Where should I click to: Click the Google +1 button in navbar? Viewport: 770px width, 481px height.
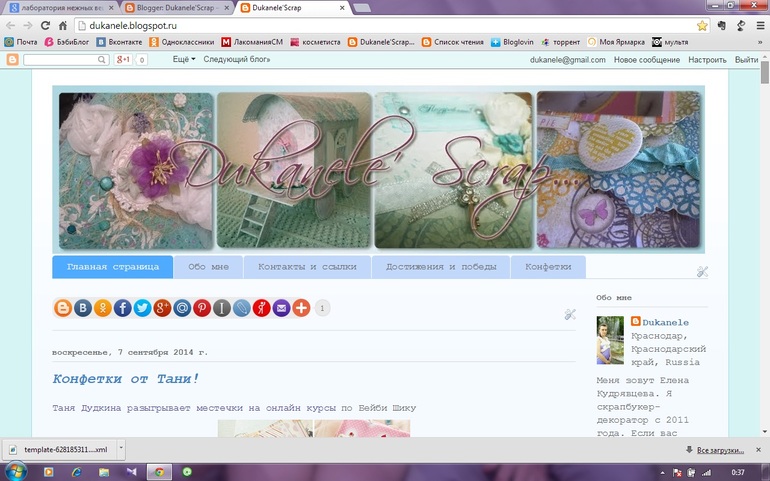(124, 60)
